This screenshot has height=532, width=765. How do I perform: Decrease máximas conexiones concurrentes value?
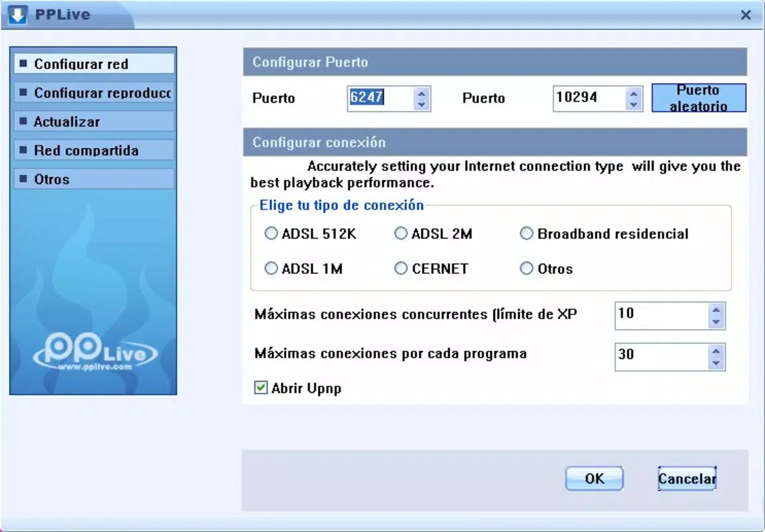click(716, 322)
